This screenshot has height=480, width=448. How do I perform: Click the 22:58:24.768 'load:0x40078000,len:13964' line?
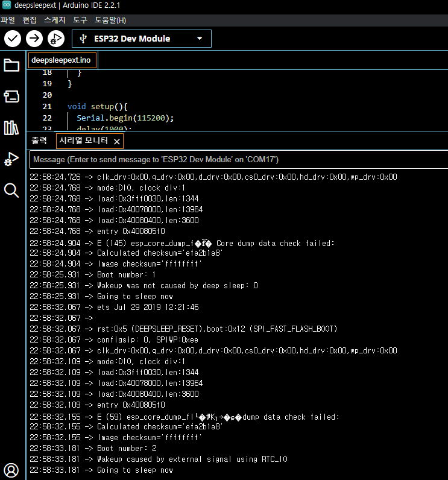click(x=116, y=209)
